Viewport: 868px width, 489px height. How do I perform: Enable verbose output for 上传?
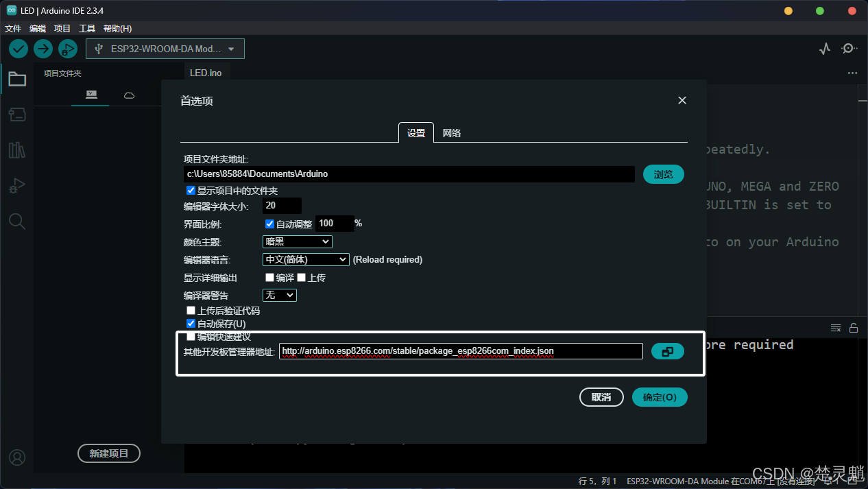pyautogui.click(x=301, y=278)
